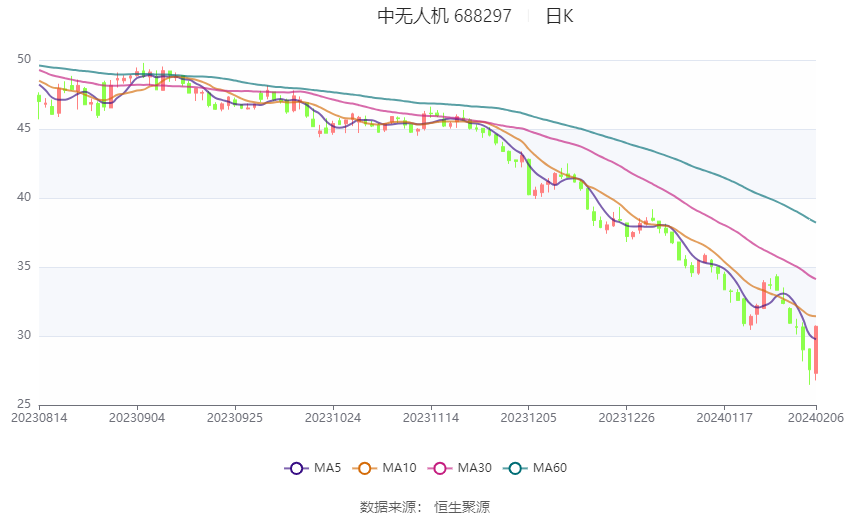Click the chart title 中无人机 688297
This screenshot has width=850, height=517.
coord(444,16)
